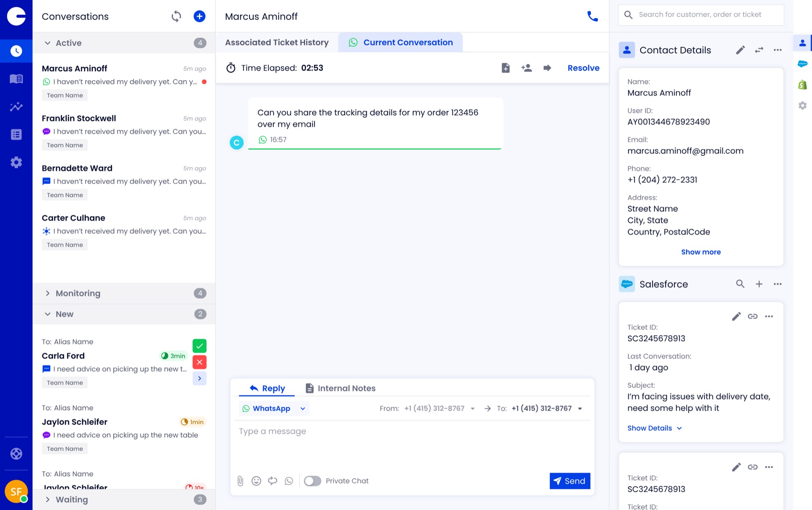Screen dimensions: 812x510
Task: Click the refresh conversations icon
Action: (176, 16)
